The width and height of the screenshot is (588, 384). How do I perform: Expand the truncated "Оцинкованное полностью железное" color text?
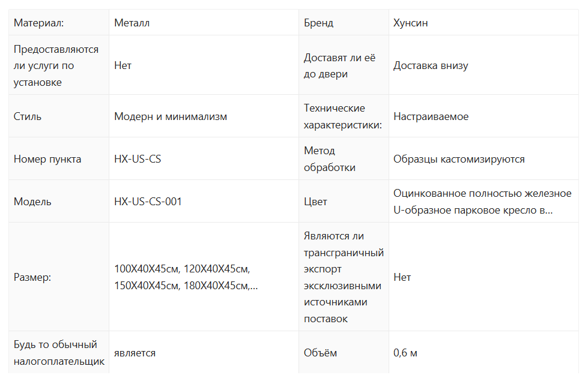point(482,202)
